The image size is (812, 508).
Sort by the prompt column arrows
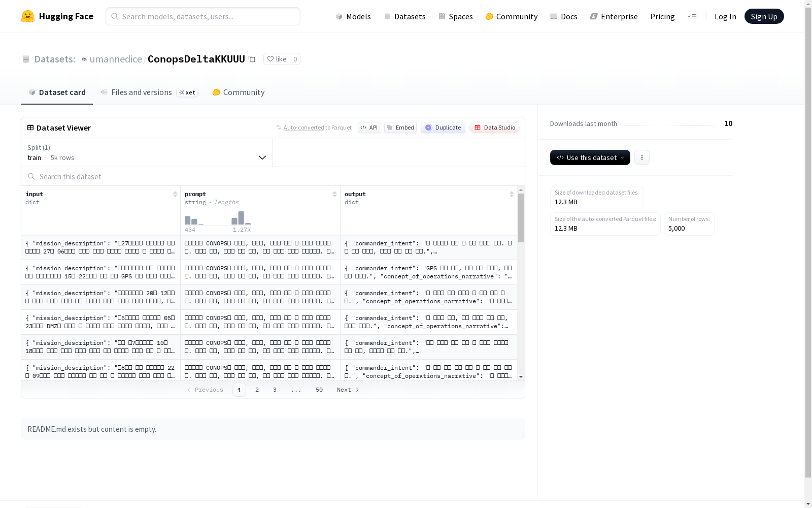point(334,194)
